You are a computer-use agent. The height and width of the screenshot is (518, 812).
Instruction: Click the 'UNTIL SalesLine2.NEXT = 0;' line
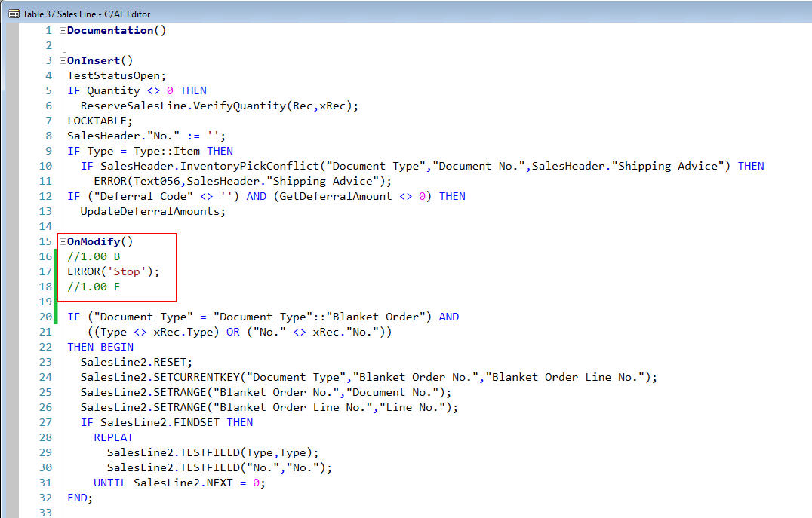coord(179,483)
